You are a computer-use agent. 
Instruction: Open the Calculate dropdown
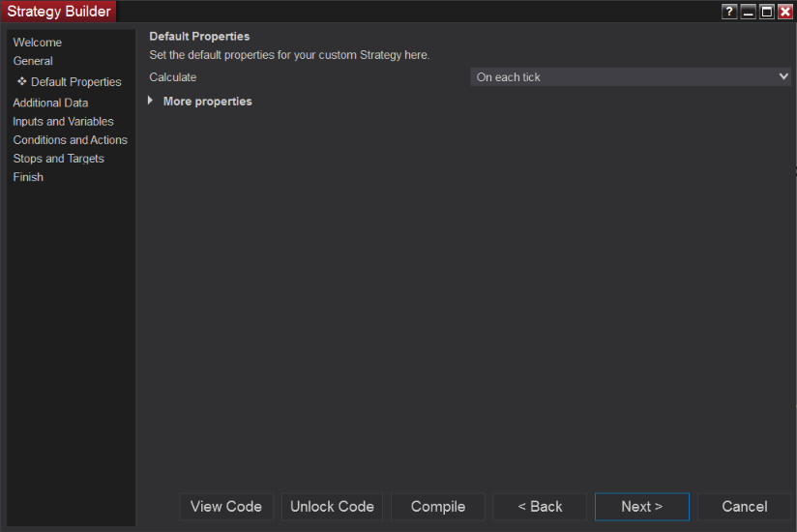click(x=631, y=77)
